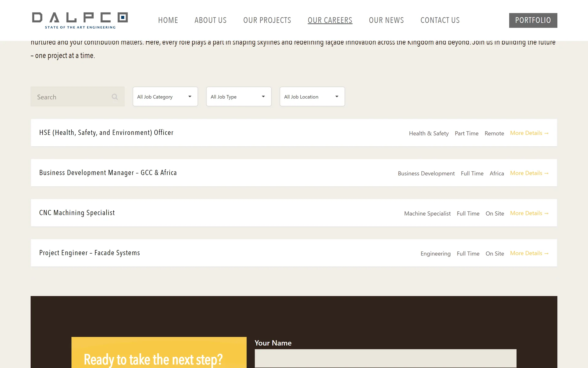Click the Engineering category tag
Viewport: 588px width, 368px height.
point(435,254)
